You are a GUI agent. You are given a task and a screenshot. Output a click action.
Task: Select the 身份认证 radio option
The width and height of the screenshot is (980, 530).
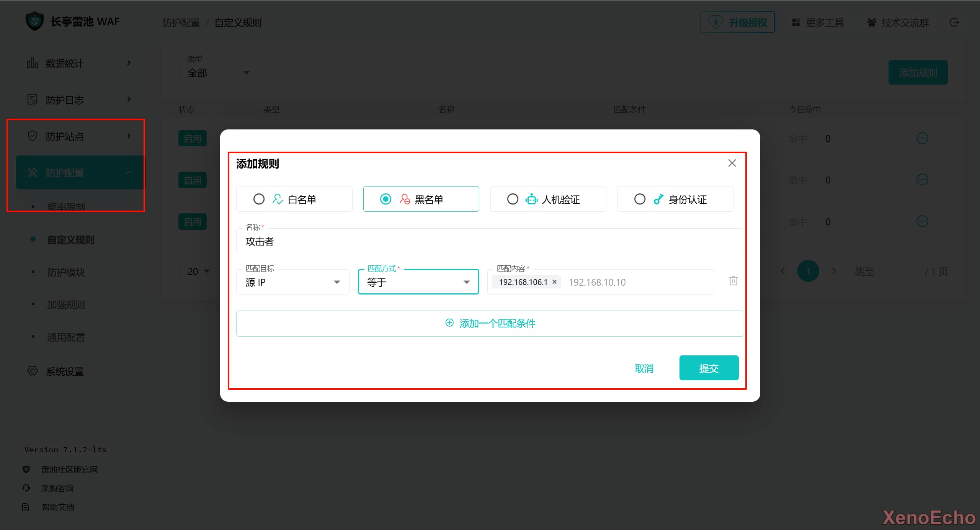click(x=640, y=199)
